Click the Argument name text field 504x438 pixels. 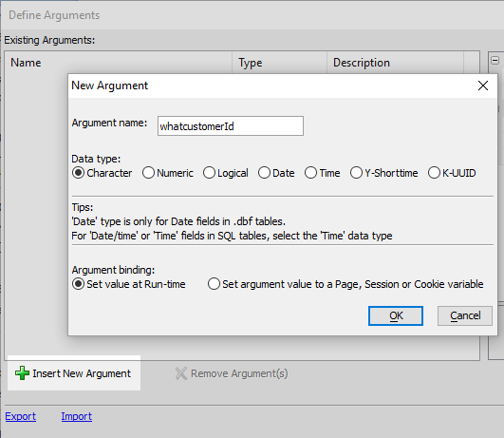click(x=231, y=125)
